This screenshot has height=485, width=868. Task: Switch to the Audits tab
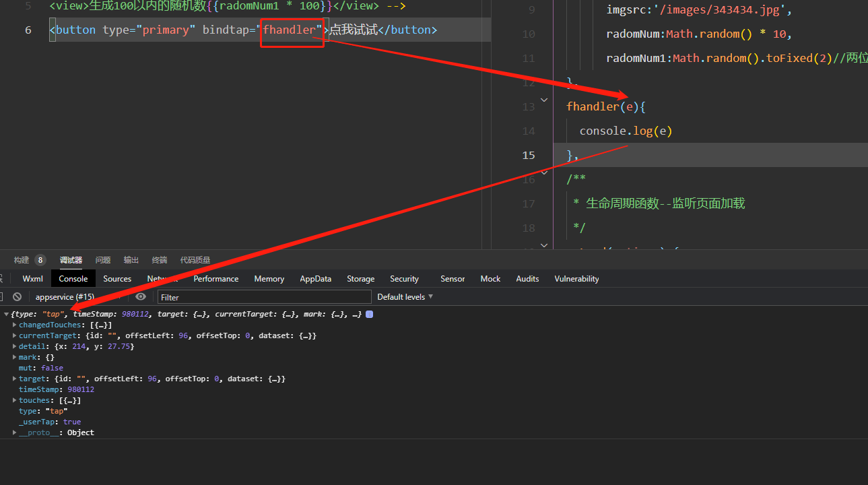(527, 279)
